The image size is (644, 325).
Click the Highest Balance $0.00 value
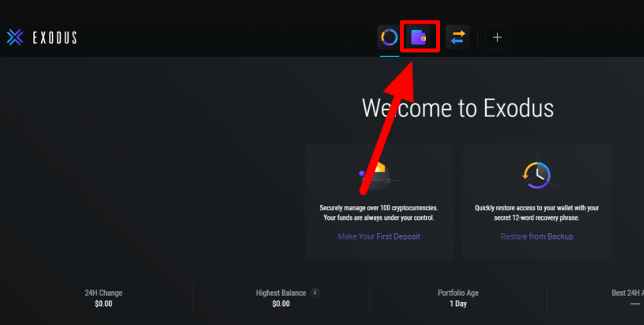click(x=281, y=304)
